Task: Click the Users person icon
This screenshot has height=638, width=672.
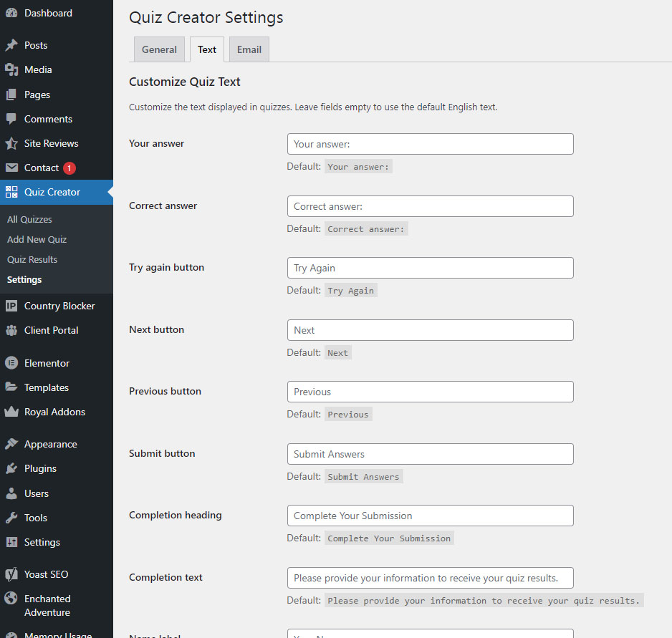Action: tap(11, 493)
